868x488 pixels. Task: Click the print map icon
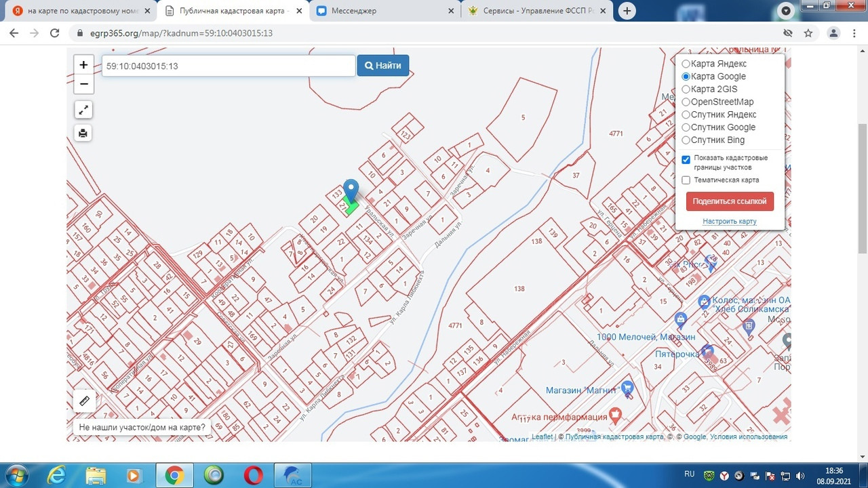(x=83, y=133)
